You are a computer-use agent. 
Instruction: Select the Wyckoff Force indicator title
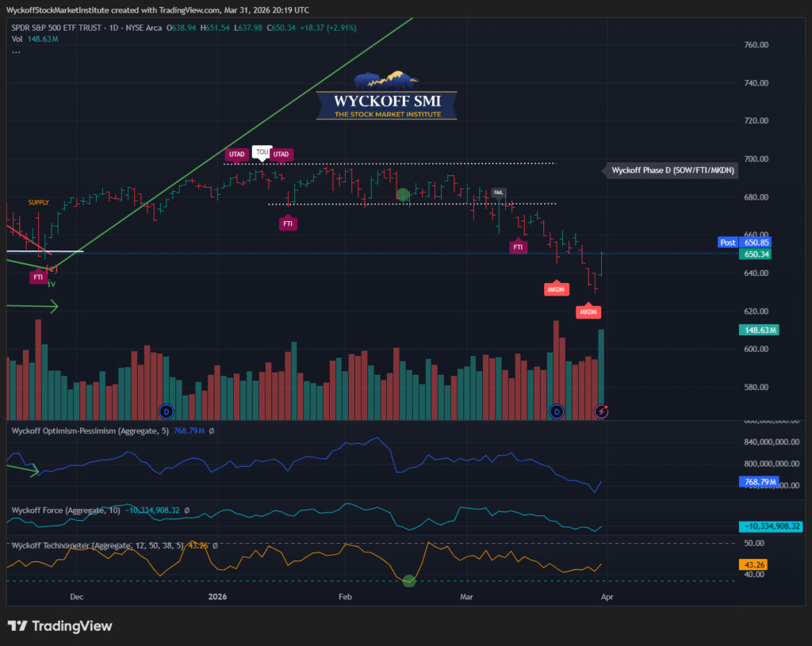pos(63,510)
